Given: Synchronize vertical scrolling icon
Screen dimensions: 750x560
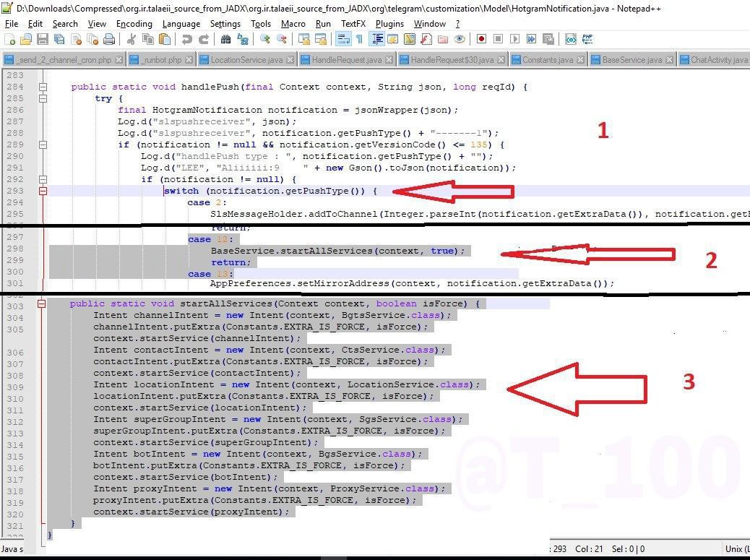Looking at the screenshot, I should click(303, 39).
